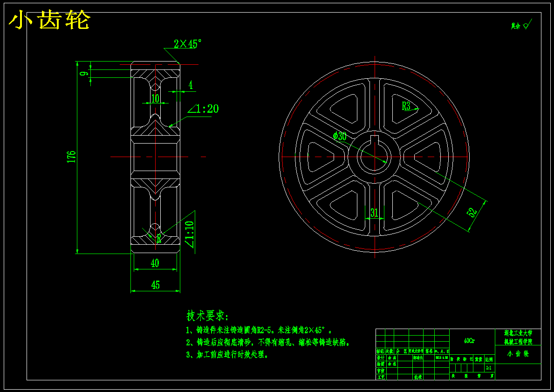Select the 签名 header cell
554x392 pixels.
click(x=429, y=351)
